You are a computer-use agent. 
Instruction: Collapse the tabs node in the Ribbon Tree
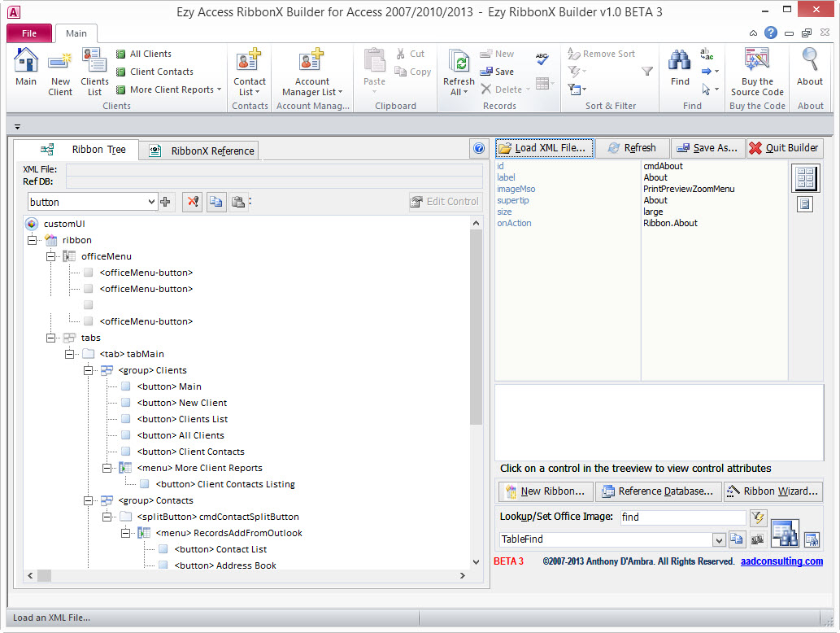coord(50,337)
